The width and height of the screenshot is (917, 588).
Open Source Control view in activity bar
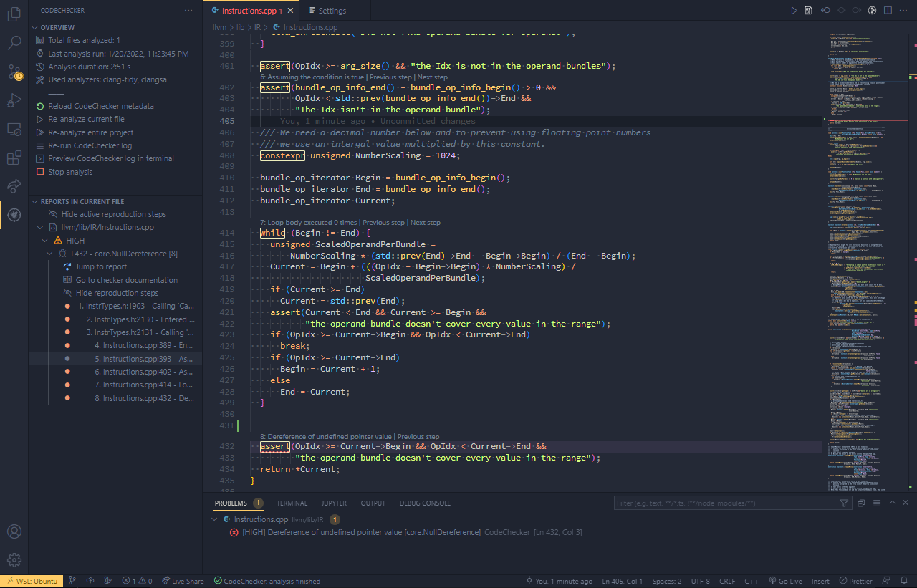point(14,72)
